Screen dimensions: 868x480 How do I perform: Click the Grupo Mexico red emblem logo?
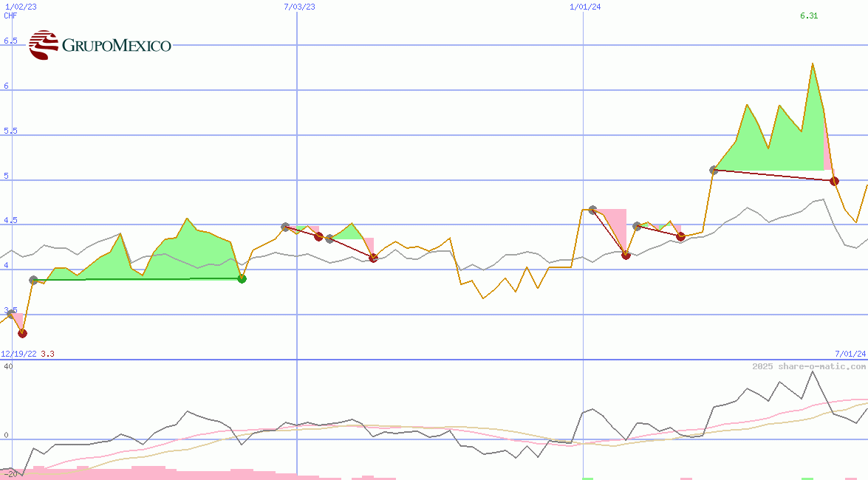point(43,45)
